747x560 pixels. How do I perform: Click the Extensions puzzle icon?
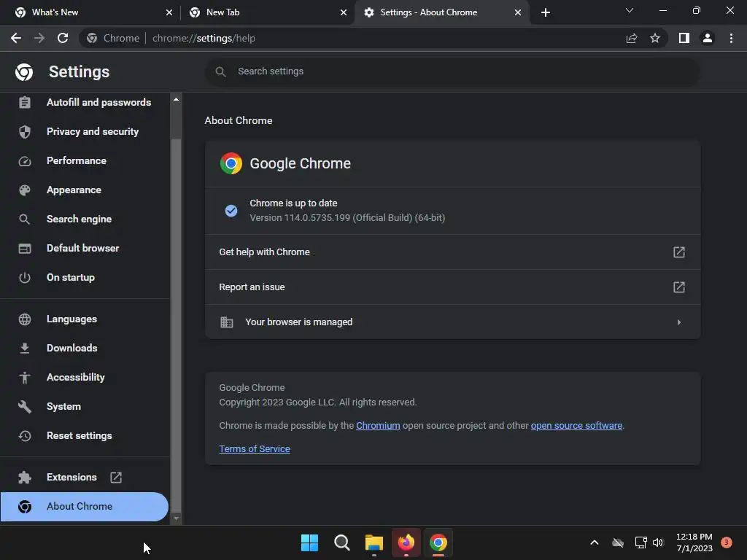pyautogui.click(x=25, y=477)
